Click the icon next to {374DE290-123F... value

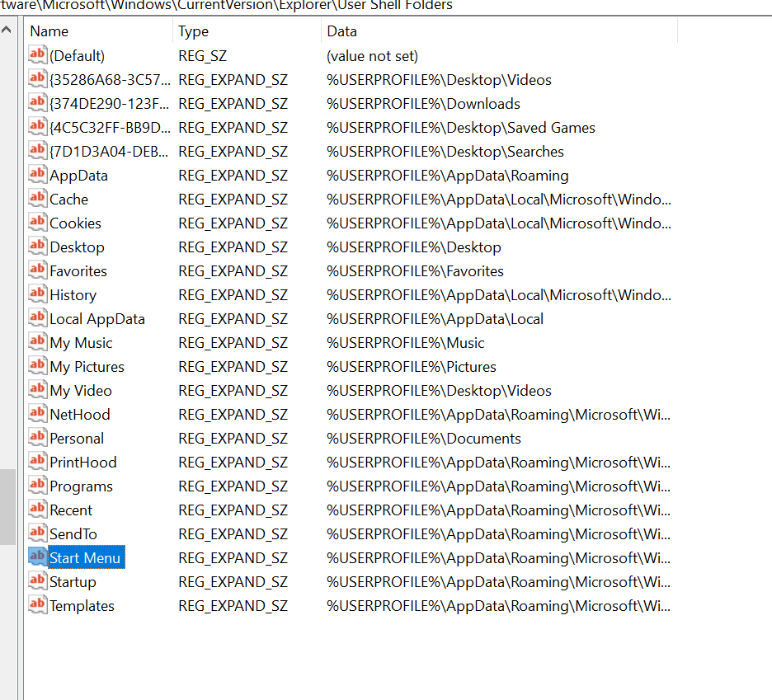click(37, 102)
